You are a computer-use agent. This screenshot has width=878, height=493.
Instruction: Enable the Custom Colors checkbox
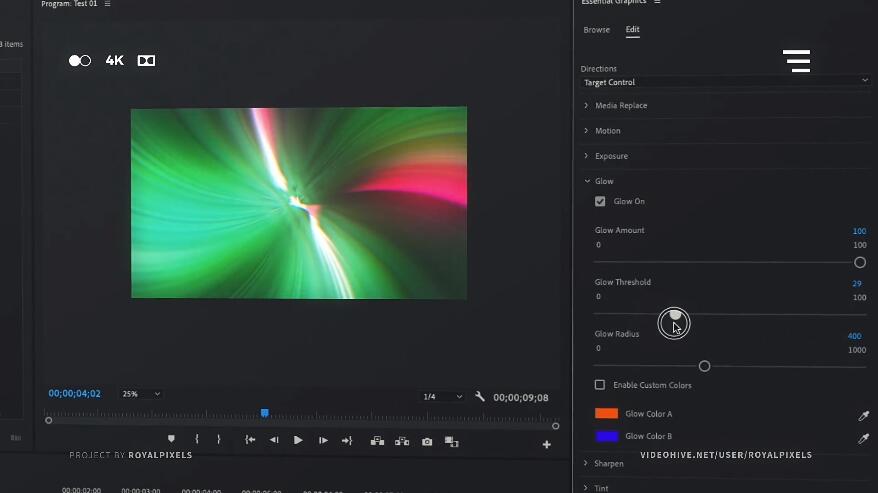point(600,385)
